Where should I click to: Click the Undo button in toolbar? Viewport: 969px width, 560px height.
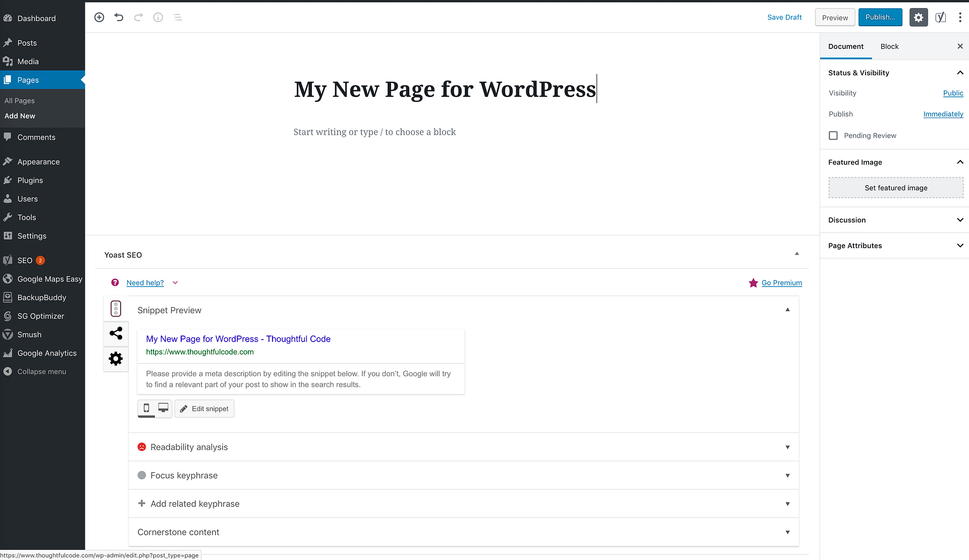tap(119, 17)
